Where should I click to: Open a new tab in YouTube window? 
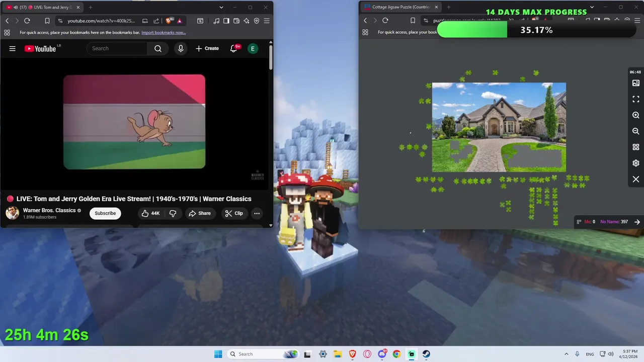coord(91,7)
